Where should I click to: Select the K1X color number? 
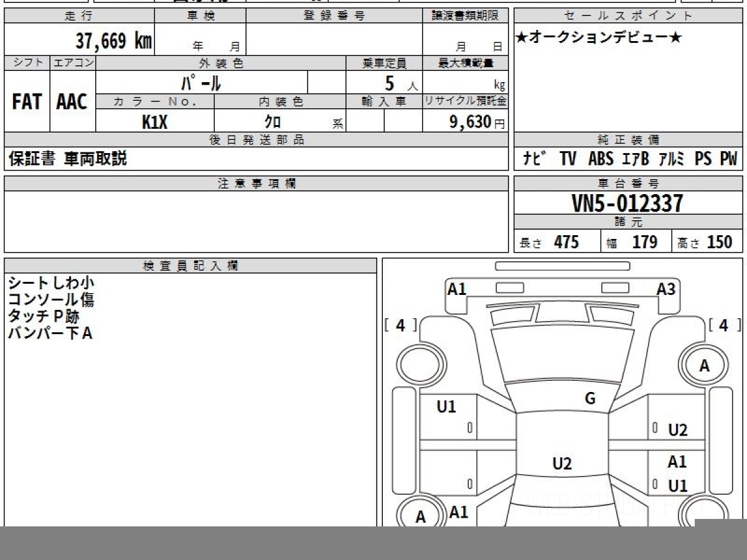click(x=154, y=123)
